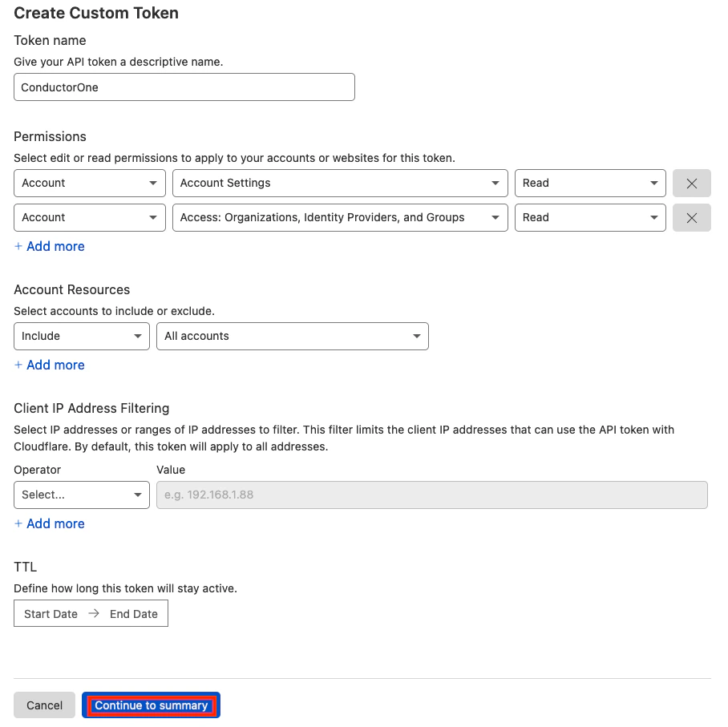
Task: Click Add more under Account Resources
Action: pyautogui.click(x=49, y=365)
